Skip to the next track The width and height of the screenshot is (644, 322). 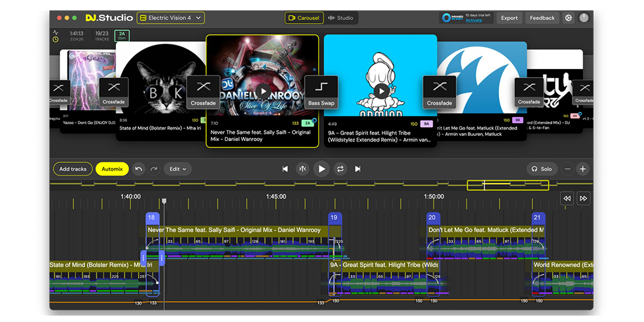click(x=358, y=169)
